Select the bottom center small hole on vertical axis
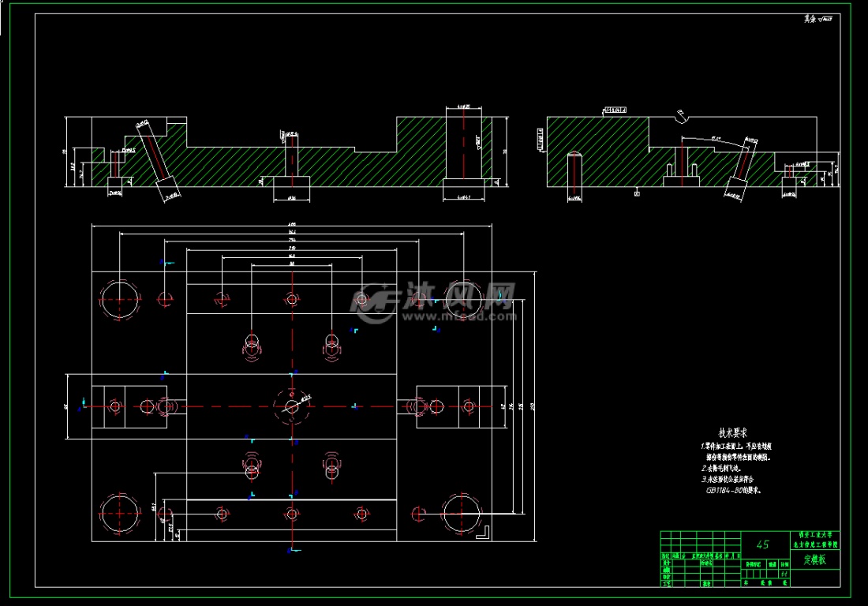This screenshot has width=868, height=606. pos(292,514)
